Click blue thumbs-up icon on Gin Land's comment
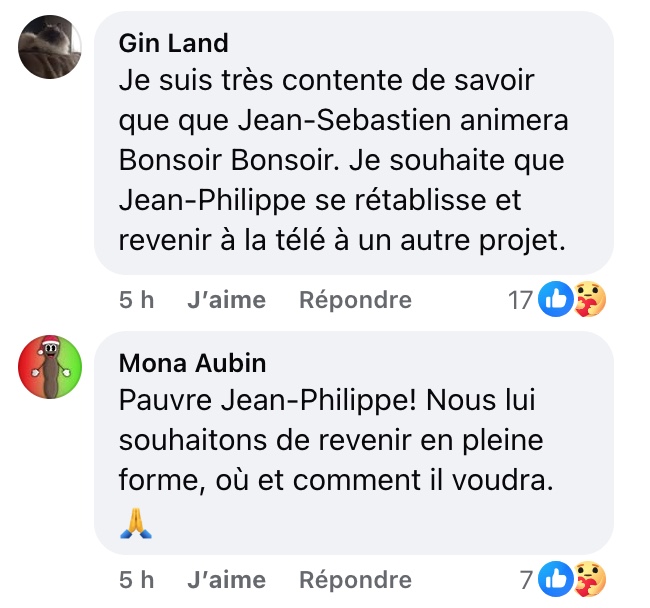Viewport: 650px width, 608px height. click(x=554, y=298)
